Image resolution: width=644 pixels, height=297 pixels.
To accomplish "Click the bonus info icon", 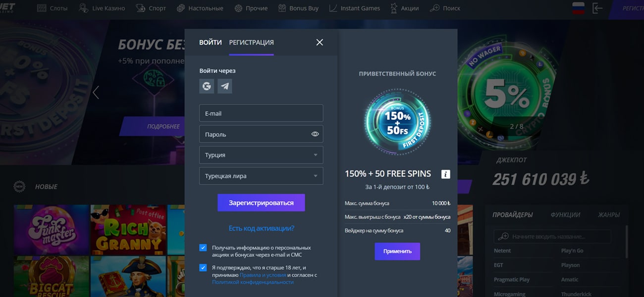I will tap(446, 174).
